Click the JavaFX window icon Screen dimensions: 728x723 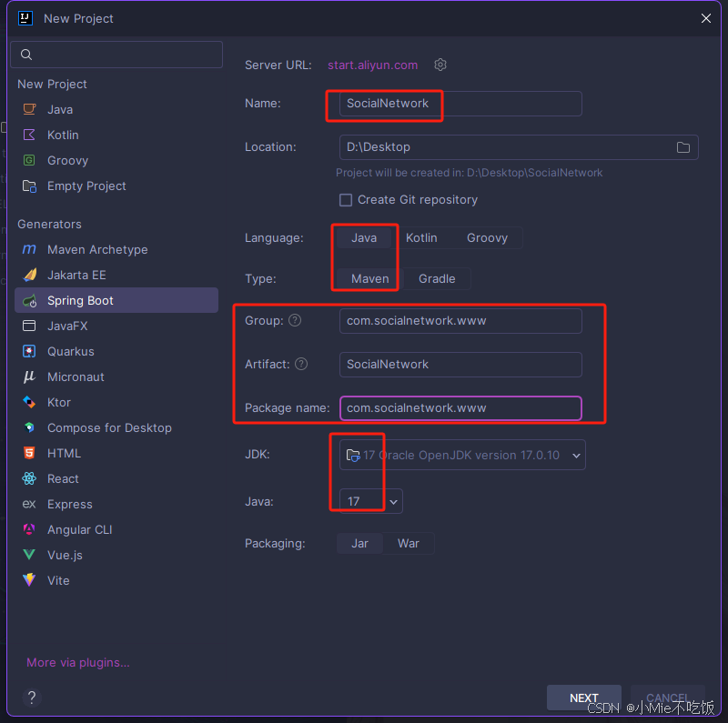click(29, 326)
